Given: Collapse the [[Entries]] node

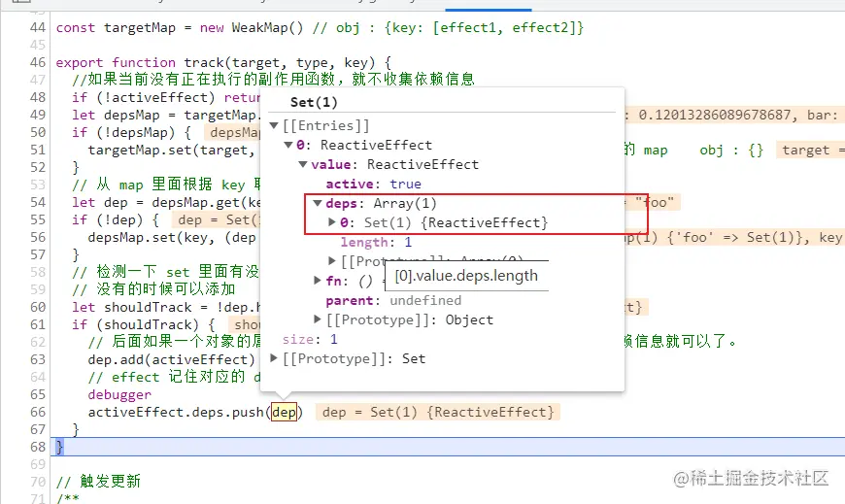Looking at the screenshot, I should 274,125.
